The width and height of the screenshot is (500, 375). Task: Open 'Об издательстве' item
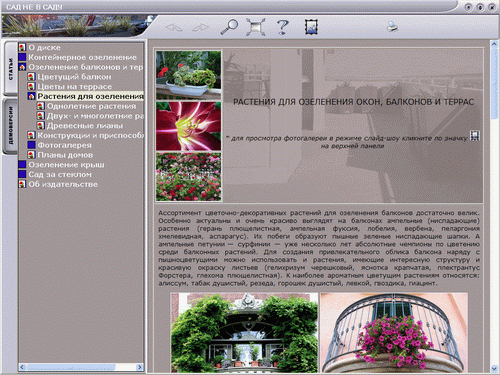coord(63,184)
